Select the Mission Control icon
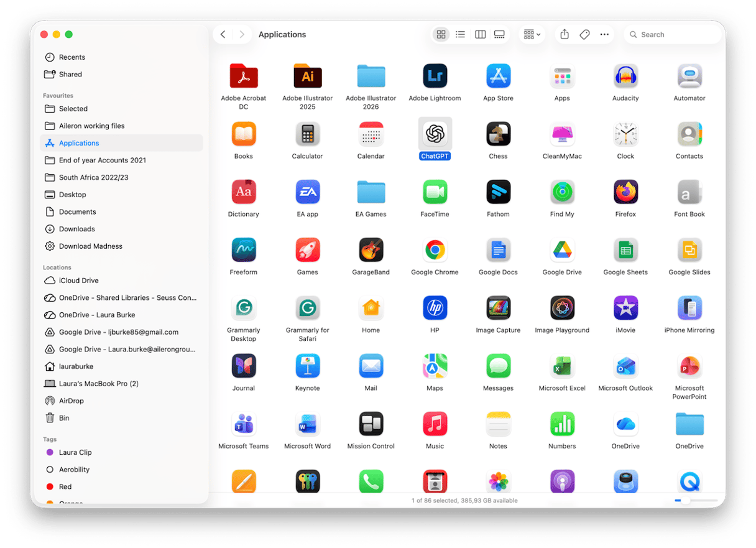This screenshot has height=548, width=756. tap(371, 424)
